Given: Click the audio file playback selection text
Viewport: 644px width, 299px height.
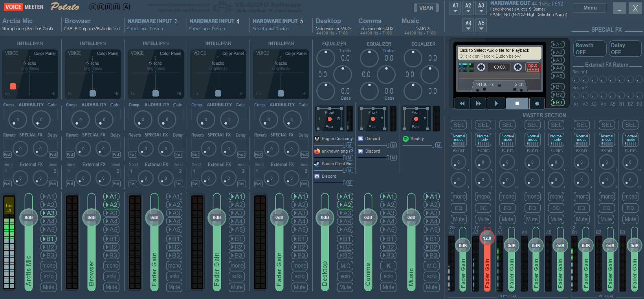Looking at the screenshot, I should (500, 53).
